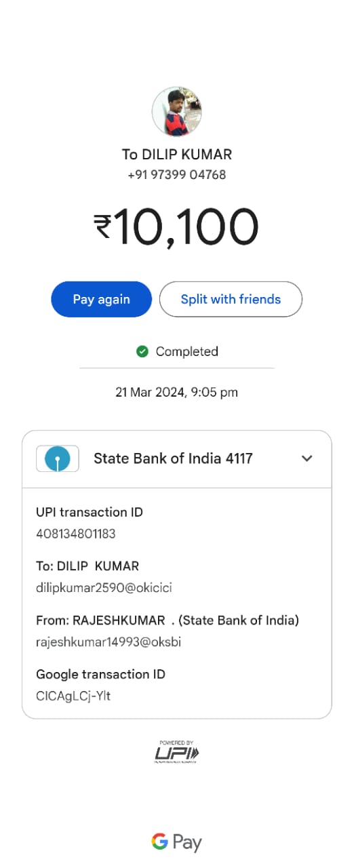354x868 pixels.
Task: Tap the Pay wordmark at bottom
Action: [x=187, y=843]
